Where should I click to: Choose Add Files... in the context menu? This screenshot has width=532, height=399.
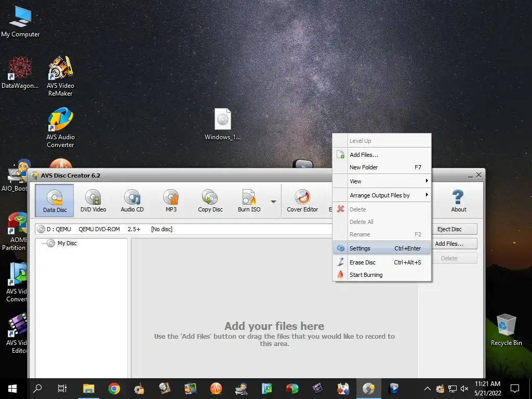pos(382,155)
